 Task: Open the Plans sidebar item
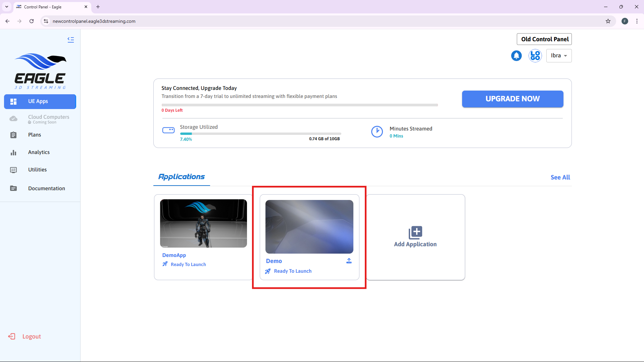coord(35,135)
